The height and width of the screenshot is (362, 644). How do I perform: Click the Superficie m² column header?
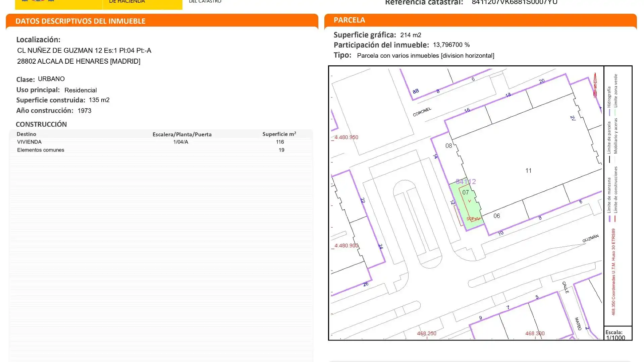(279, 134)
